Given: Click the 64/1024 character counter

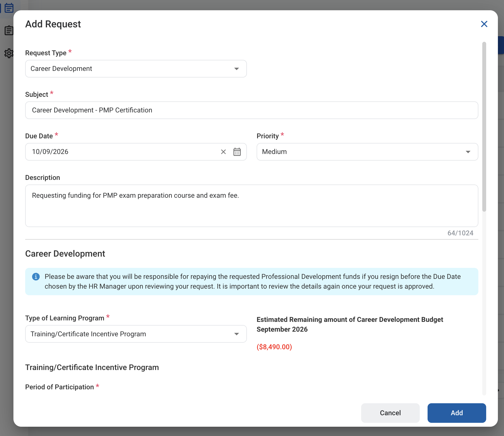Looking at the screenshot, I should (x=460, y=233).
